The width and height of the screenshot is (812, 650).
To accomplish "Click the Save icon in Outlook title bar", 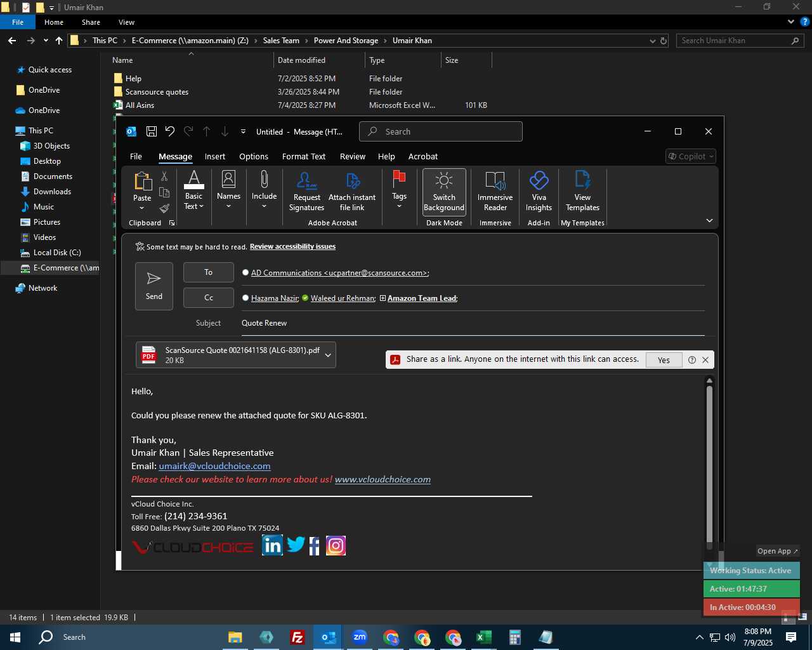I will coord(152,131).
